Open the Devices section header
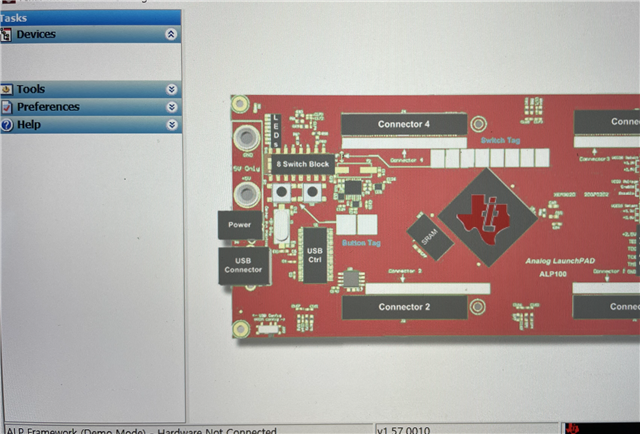Screen dimensions: 640x434 90,34
